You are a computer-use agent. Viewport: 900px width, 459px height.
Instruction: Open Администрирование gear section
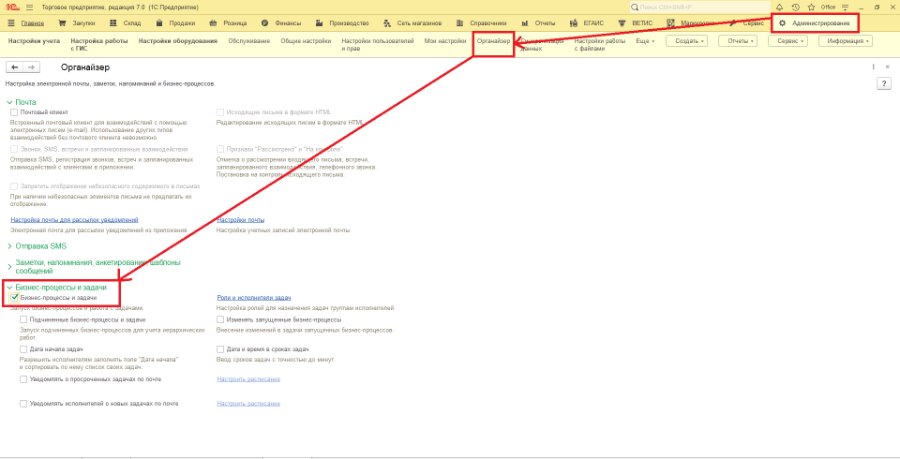tap(814, 24)
